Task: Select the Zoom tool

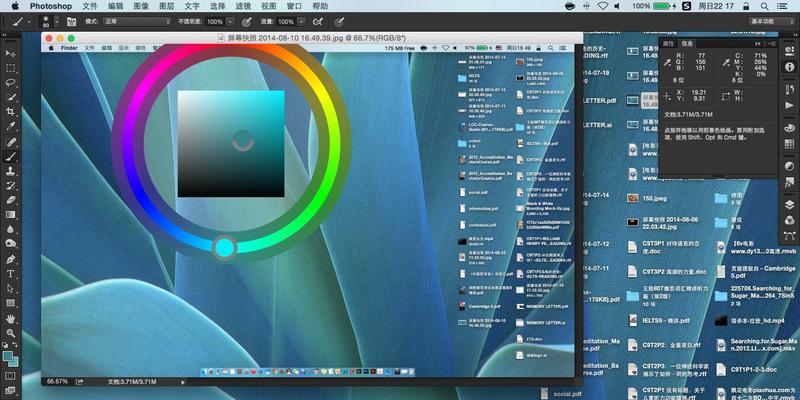Action: (x=10, y=333)
